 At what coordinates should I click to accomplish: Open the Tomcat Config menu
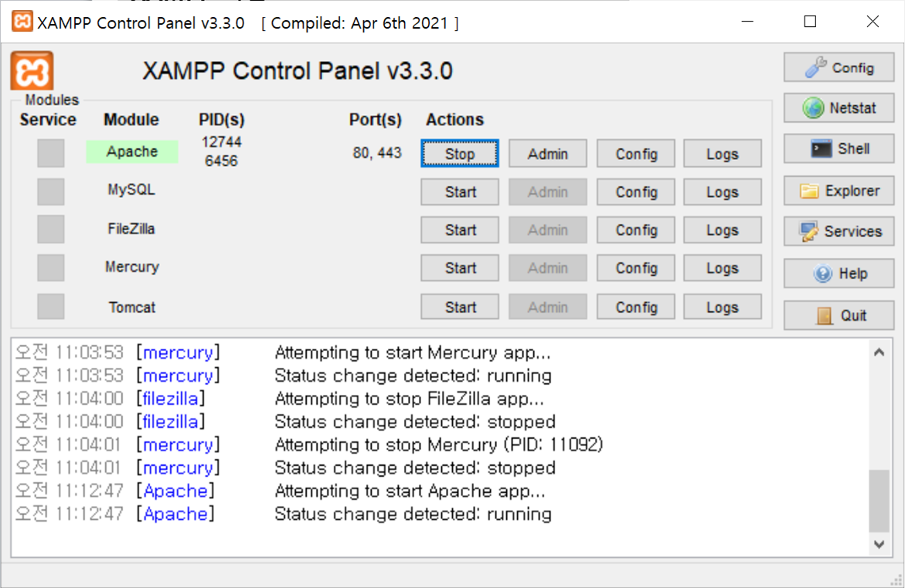636,307
